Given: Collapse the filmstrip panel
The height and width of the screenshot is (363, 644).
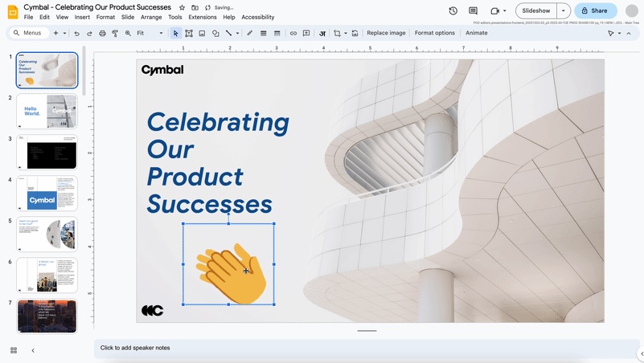Looking at the screenshot, I should tap(33, 350).
